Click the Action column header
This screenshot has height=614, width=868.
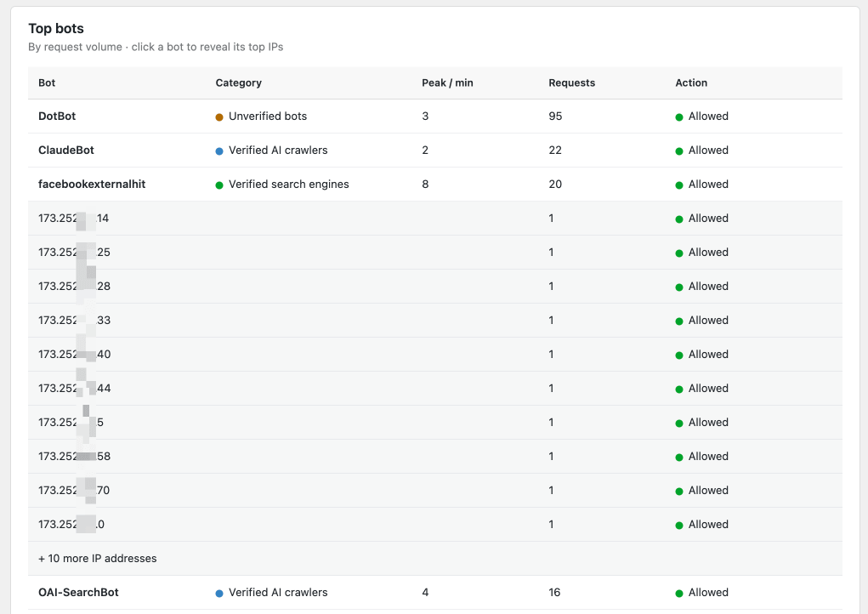(x=691, y=83)
